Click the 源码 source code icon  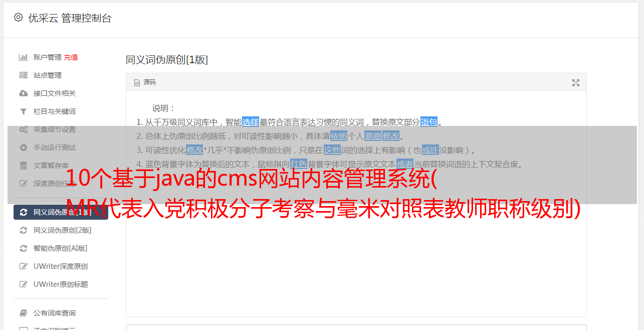[137, 83]
